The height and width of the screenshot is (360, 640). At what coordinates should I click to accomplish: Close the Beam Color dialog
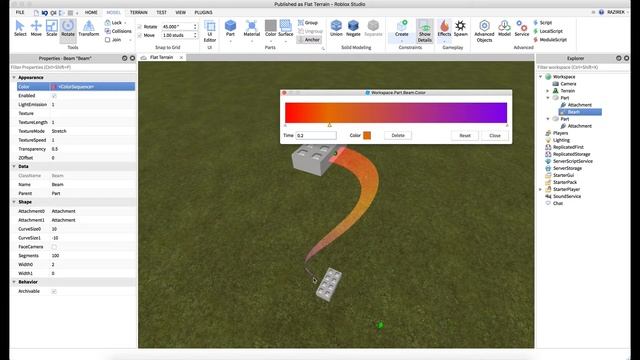pyautogui.click(x=495, y=136)
